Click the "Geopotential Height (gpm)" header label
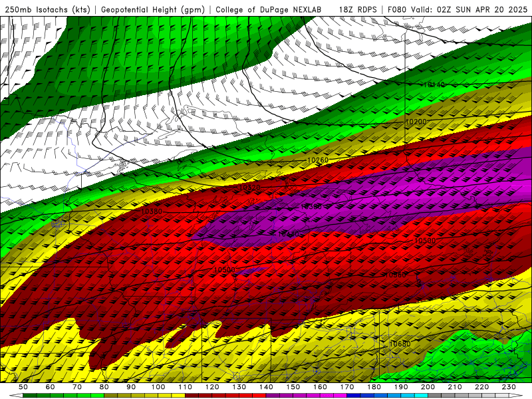This screenshot has width=532, height=399. [153, 9]
